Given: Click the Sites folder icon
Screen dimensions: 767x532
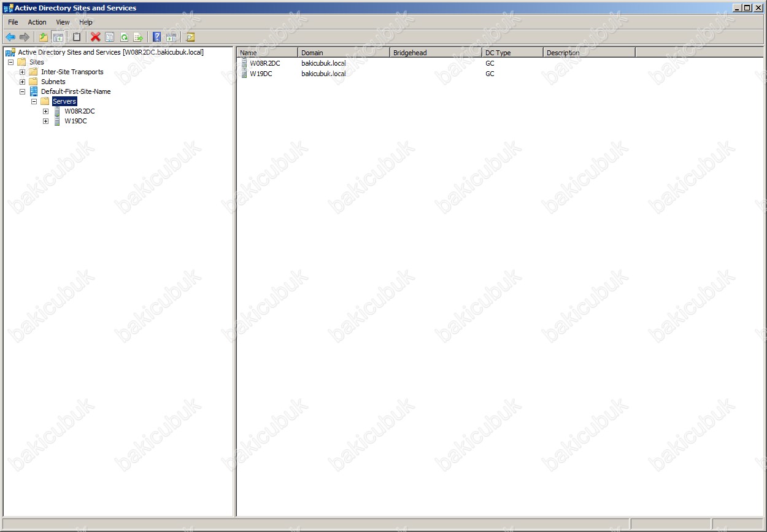Looking at the screenshot, I should 21,62.
